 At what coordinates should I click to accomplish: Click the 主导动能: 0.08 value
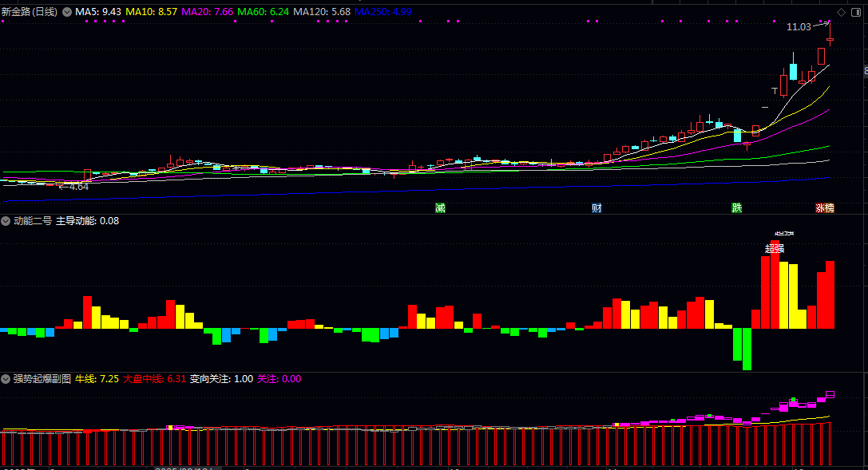pos(88,221)
